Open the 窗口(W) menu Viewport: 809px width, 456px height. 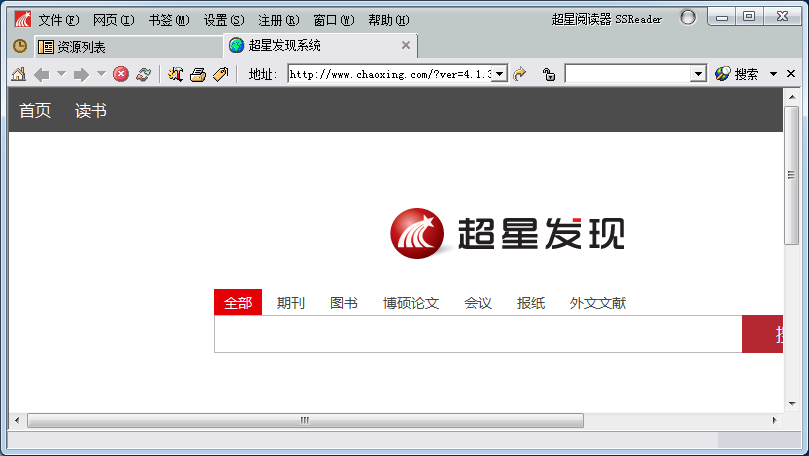tap(334, 20)
